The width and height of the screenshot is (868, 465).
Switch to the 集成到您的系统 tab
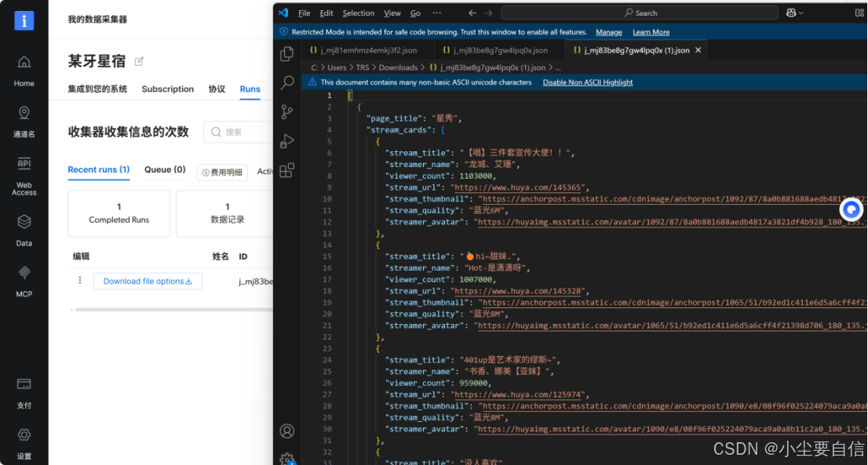coord(97,89)
